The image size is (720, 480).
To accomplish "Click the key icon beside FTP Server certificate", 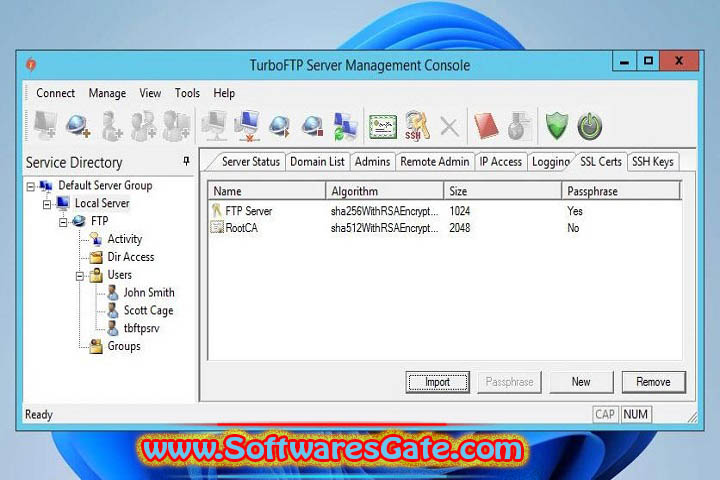I will click(x=216, y=210).
